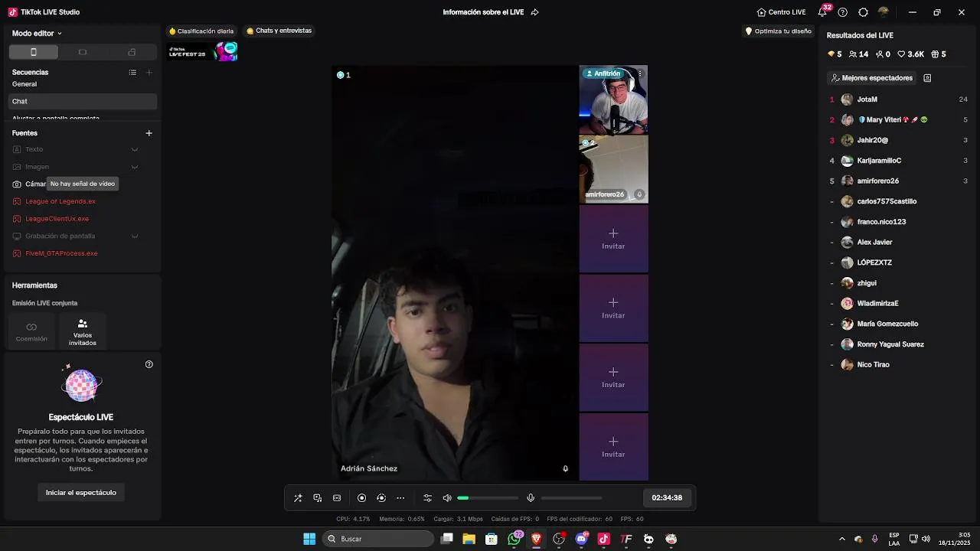Click the Anfitrión host badge
The image size is (980, 551).
[603, 73]
